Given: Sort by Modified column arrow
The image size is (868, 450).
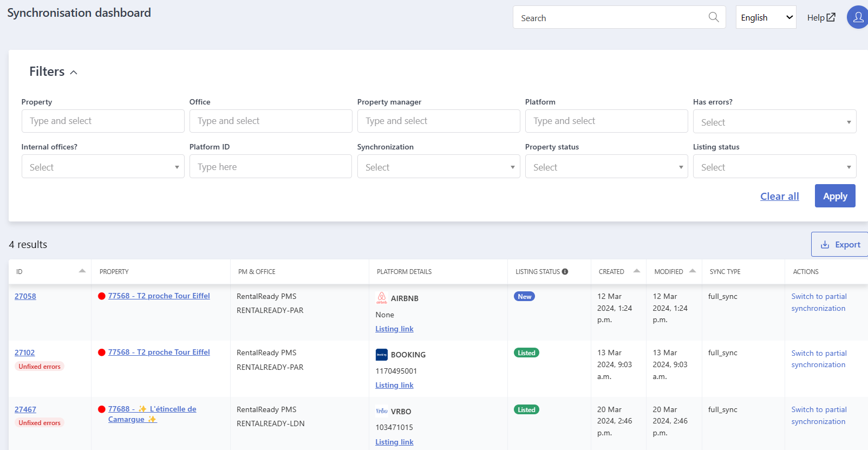Looking at the screenshot, I should (693, 271).
